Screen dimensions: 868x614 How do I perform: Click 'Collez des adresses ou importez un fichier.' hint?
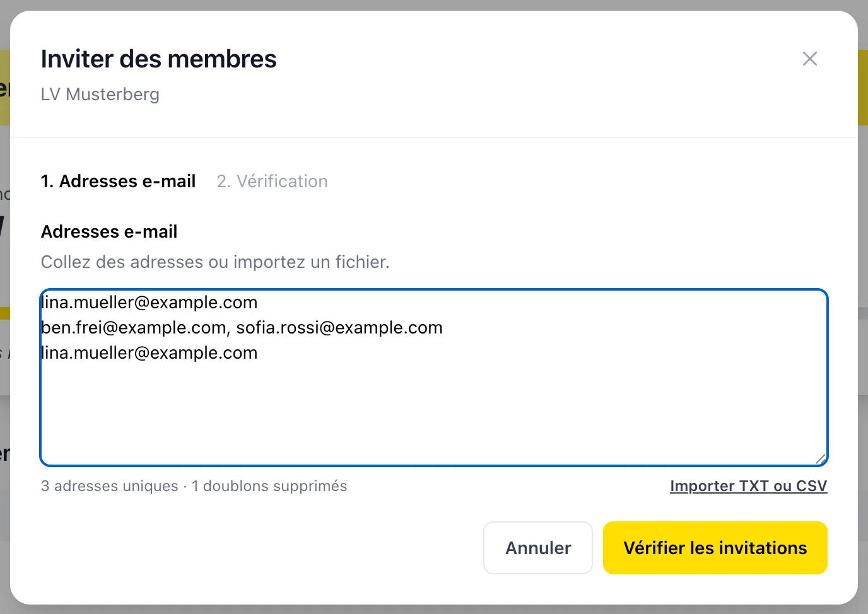point(215,262)
